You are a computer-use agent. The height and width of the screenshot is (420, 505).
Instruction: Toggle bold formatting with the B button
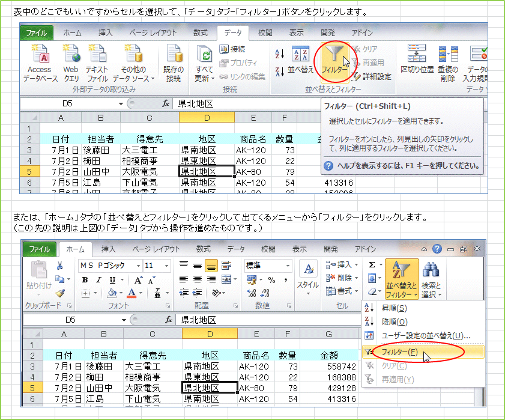pyautogui.click(x=85, y=280)
